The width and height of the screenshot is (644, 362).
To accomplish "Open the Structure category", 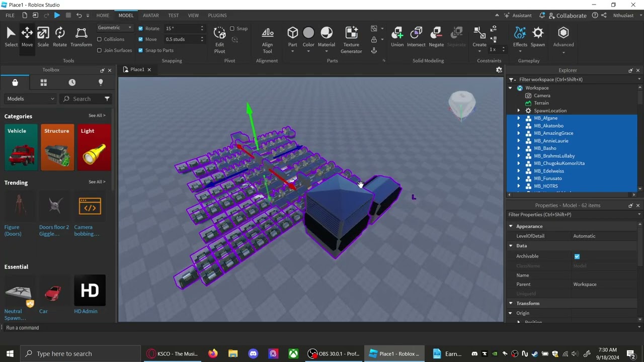I will pyautogui.click(x=57, y=147).
